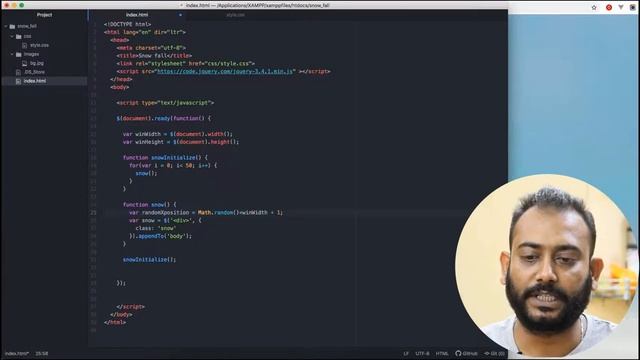Click the '<title>Snow fall</title>' line
This screenshot has width=640, height=360.
coord(154,56)
